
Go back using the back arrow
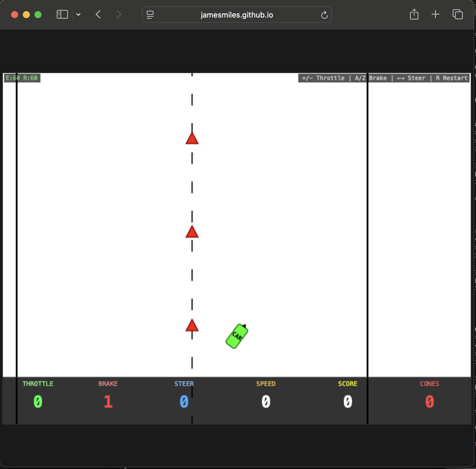98,14
